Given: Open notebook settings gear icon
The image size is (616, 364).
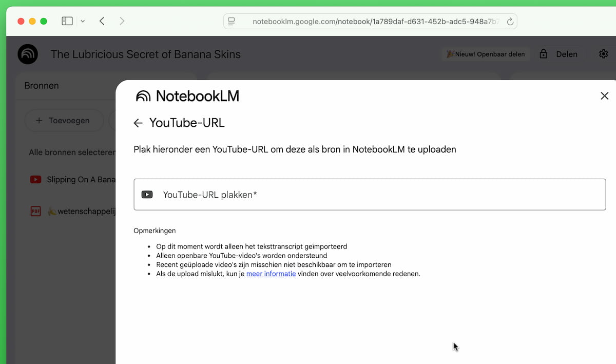Looking at the screenshot, I should click(603, 54).
